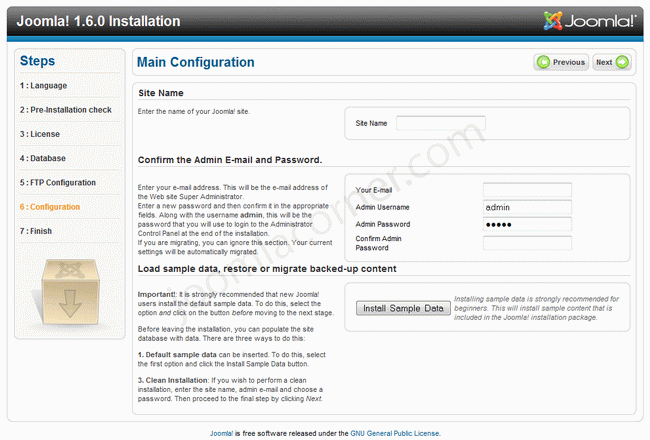Open step 5: FTP Configuration
This screenshot has height=440, width=650.
(58, 182)
